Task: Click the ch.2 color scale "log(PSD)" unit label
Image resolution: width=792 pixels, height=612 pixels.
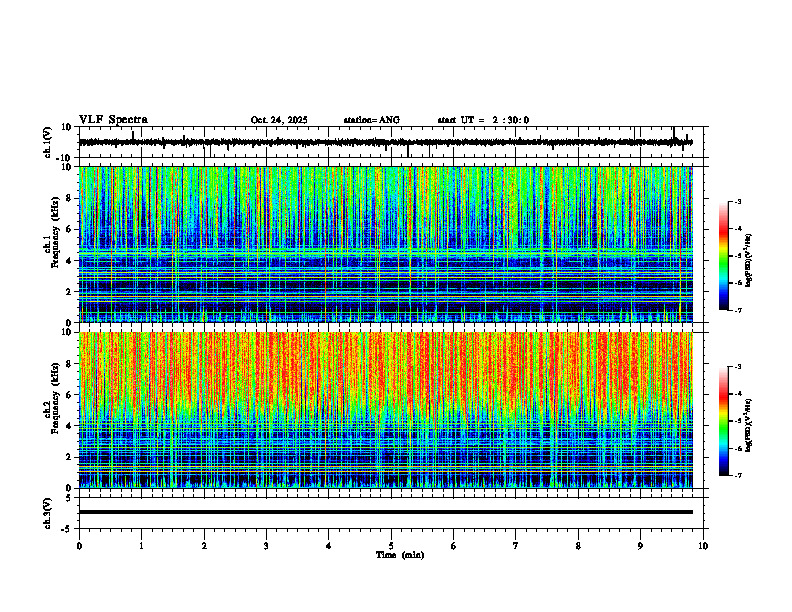Action: [x=749, y=425]
